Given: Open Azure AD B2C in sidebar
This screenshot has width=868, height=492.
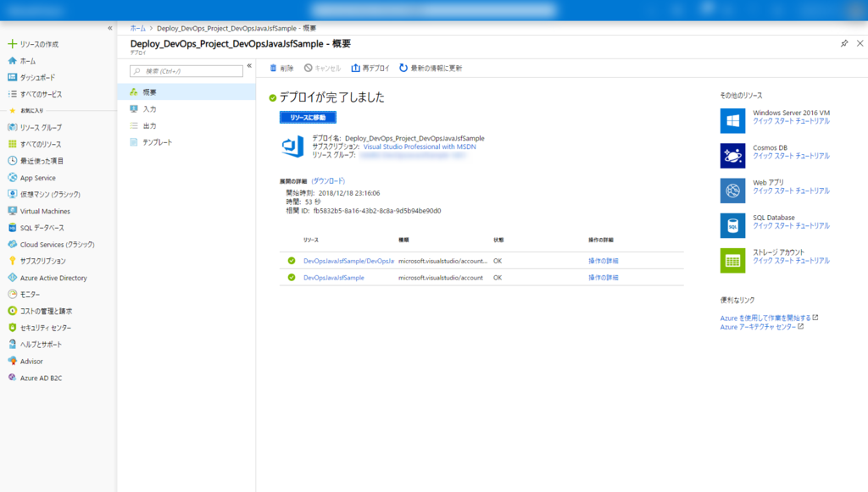Looking at the screenshot, I should 35,378.
